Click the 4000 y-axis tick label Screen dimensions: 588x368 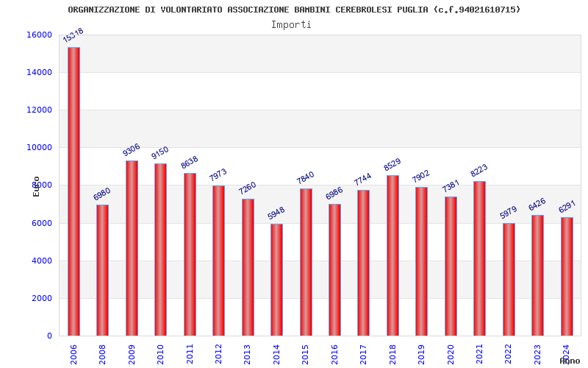[42, 261]
